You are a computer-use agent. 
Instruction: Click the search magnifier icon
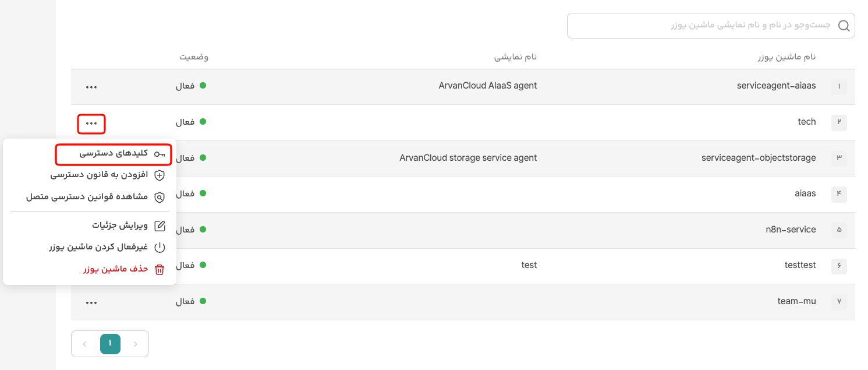coord(844,26)
